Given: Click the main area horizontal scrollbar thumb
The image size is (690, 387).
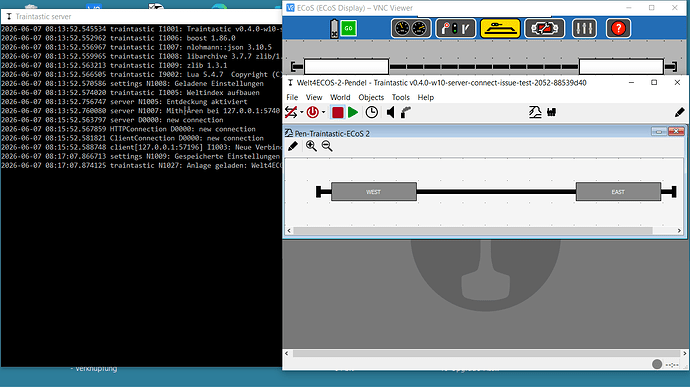Looking at the screenshot, I should pyautogui.click(x=486, y=353).
